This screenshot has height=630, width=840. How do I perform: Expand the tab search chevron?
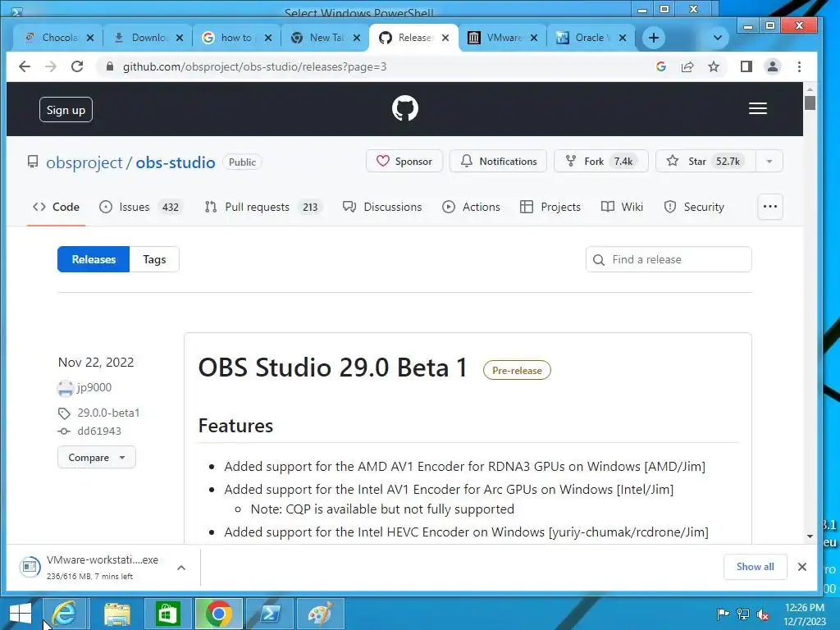tap(718, 38)
